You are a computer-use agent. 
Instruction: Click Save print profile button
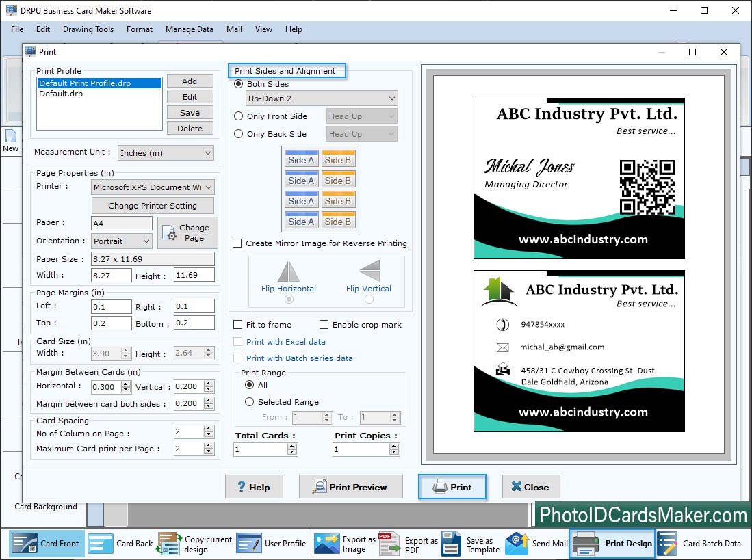[190, 113]
